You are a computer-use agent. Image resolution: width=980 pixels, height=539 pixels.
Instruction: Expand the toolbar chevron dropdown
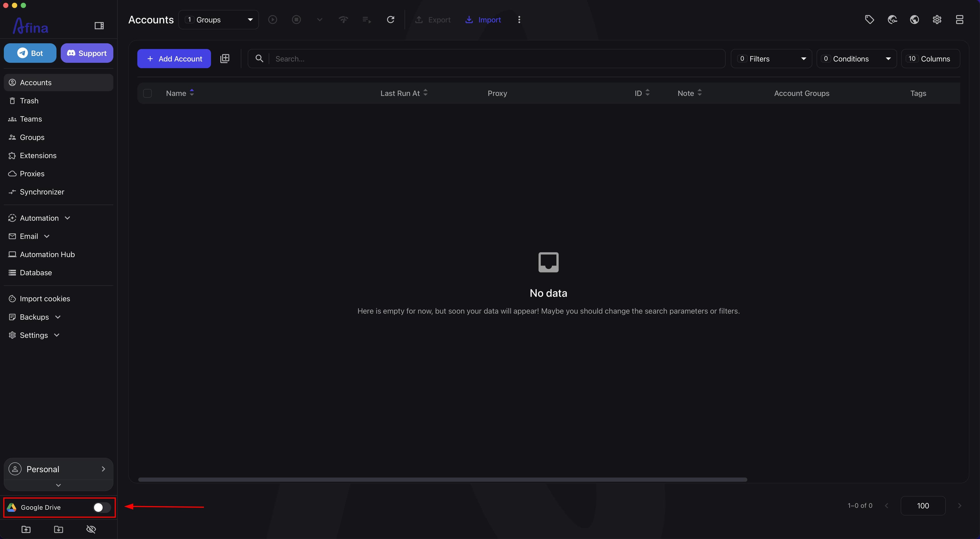[320, 20]
